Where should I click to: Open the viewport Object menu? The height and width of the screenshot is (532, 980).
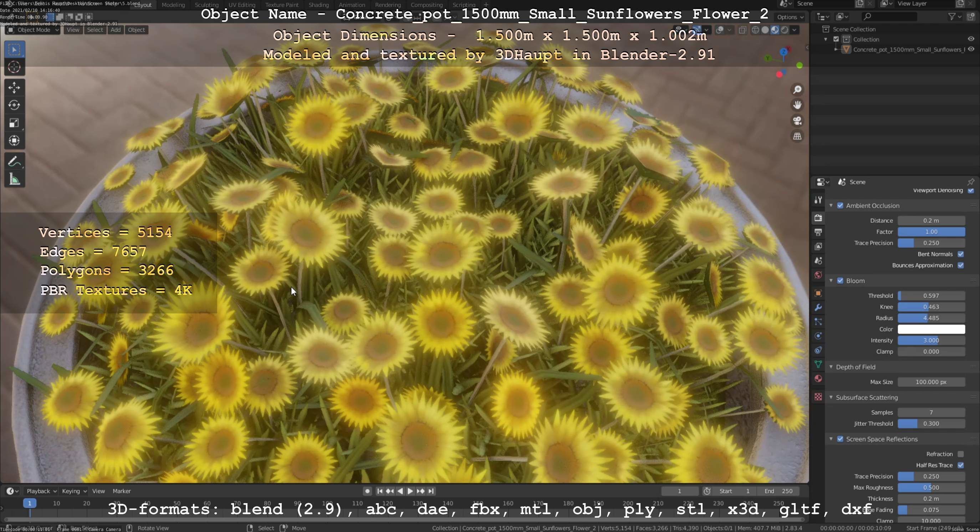(137, 30)
